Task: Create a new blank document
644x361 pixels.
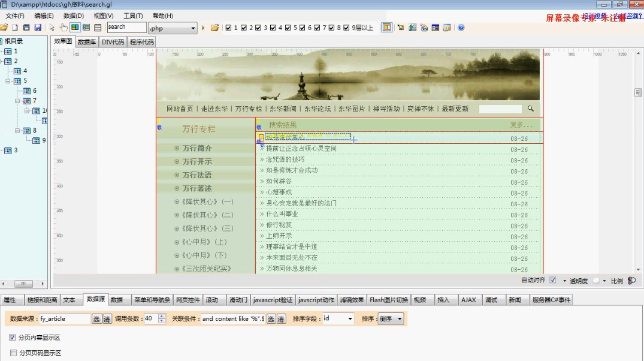Action: pyautogui.click(x=15, y=28)
